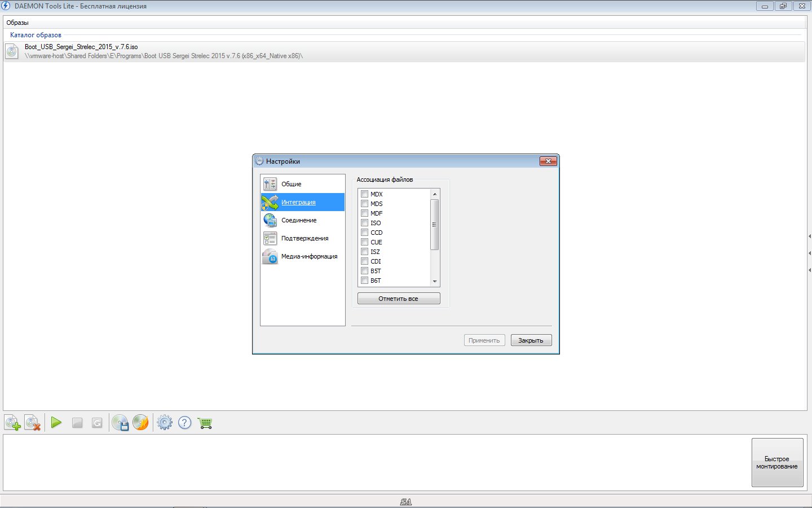Screen dimensions: 812x508
Task: Enable the MDS file association checkbox
Action: click(x=364, y=204)
